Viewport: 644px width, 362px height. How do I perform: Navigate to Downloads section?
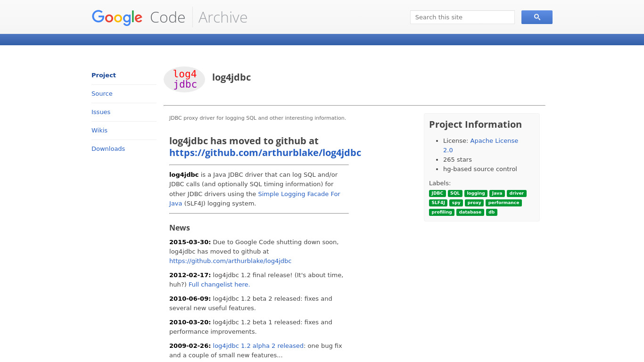108,149
